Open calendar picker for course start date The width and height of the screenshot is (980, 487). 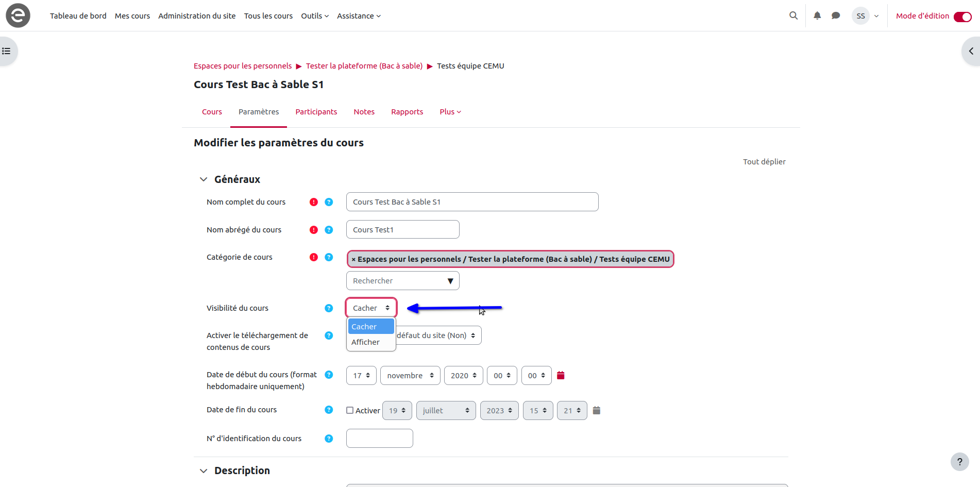coord(561,376)
